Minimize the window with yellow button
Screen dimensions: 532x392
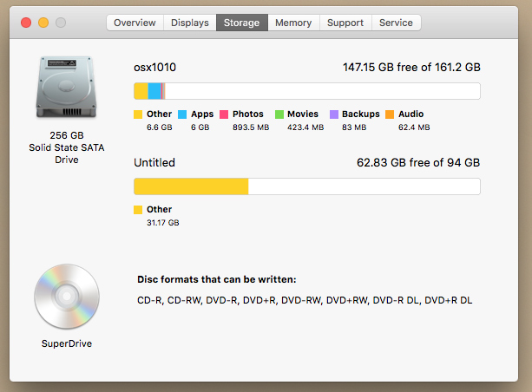[x=43, y=23]
